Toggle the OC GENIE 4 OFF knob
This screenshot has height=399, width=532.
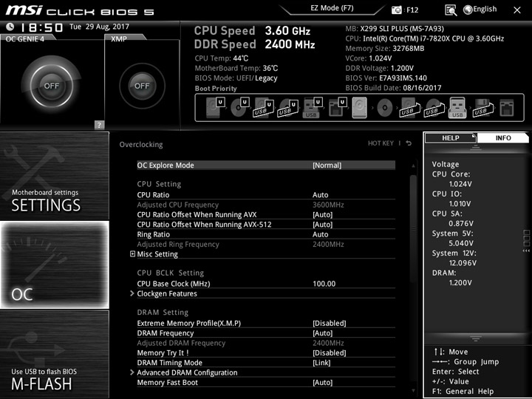click(52, 86)
